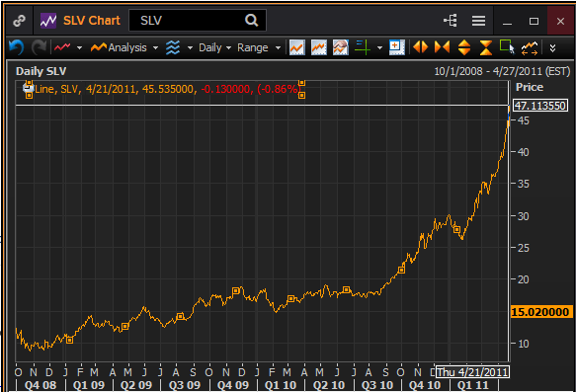576x392 pixels.
Task: Click the Line SLV legend label text
Action: click(167, 89)
